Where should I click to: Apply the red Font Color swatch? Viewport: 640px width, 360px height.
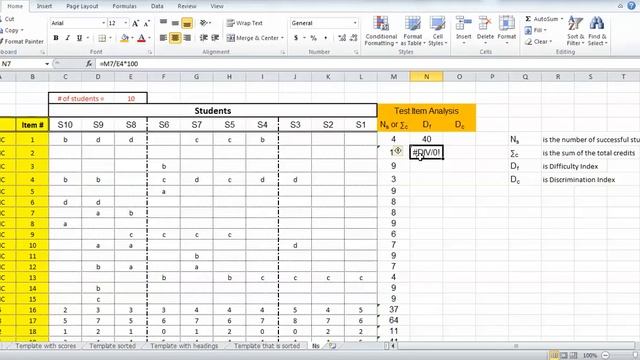(142, 38)
